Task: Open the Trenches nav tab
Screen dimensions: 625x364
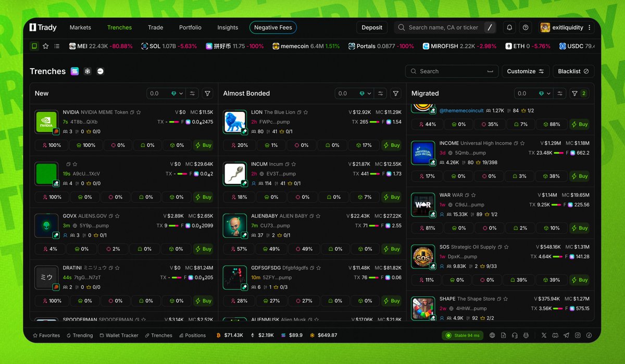Action: [119, 28]
